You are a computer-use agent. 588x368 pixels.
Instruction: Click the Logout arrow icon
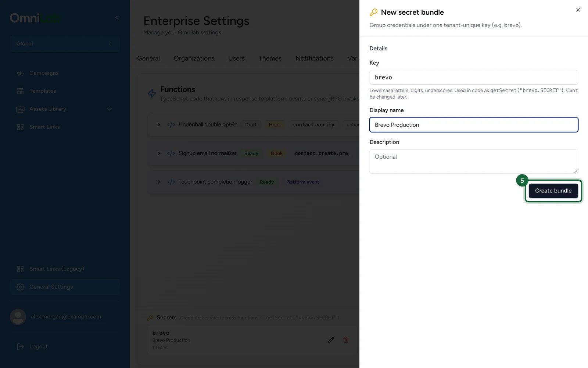point(20,347)
